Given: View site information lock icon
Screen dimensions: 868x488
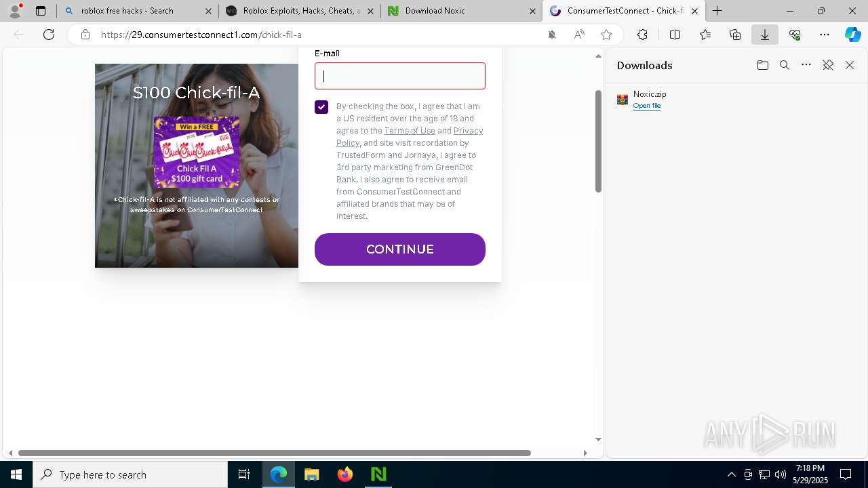Looking at the screenshot, I should click(x=85, y=35).
